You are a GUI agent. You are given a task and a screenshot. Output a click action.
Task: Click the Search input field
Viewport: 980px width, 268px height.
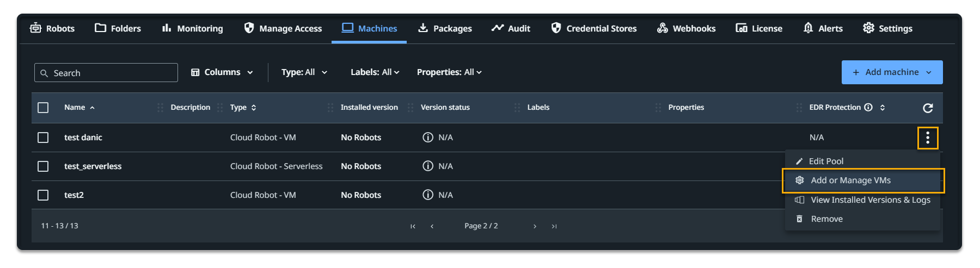(x=106, y=73)
